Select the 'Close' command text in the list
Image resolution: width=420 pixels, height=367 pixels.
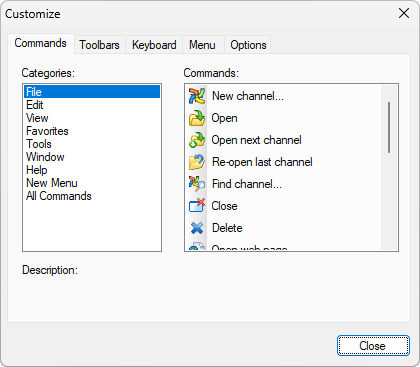point(224,206)
